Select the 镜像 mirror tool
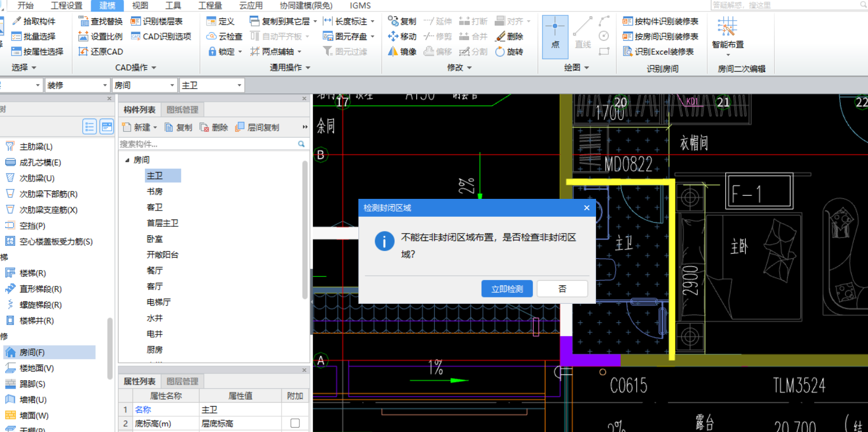Viewport: 868px width, 432px height. 402,52
